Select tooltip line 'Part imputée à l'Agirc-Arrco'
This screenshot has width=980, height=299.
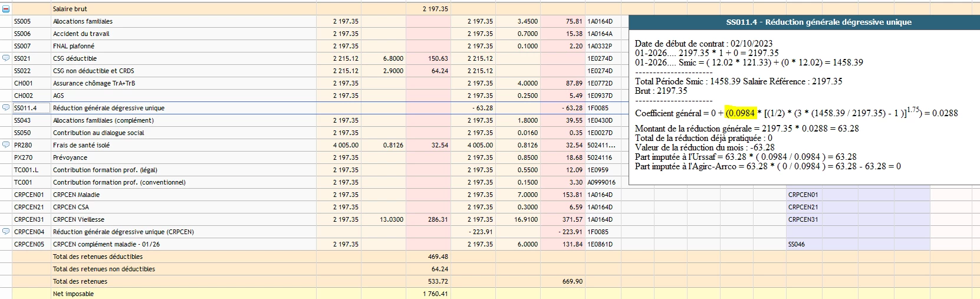click(768, 166)
